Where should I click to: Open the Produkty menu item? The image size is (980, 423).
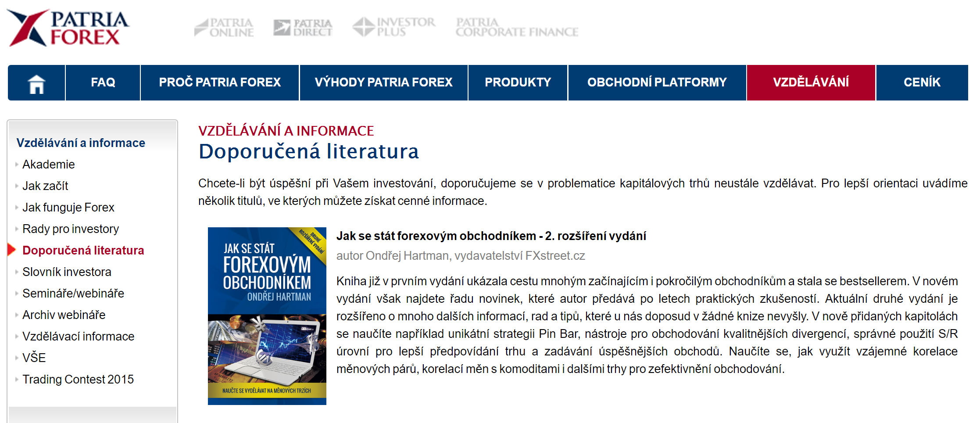pos(518,82)
